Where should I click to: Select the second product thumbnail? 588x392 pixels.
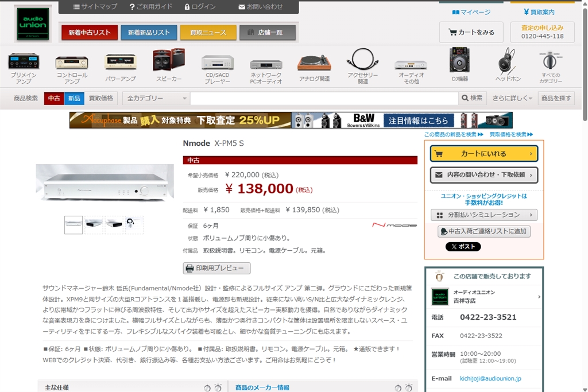point(94,225)
